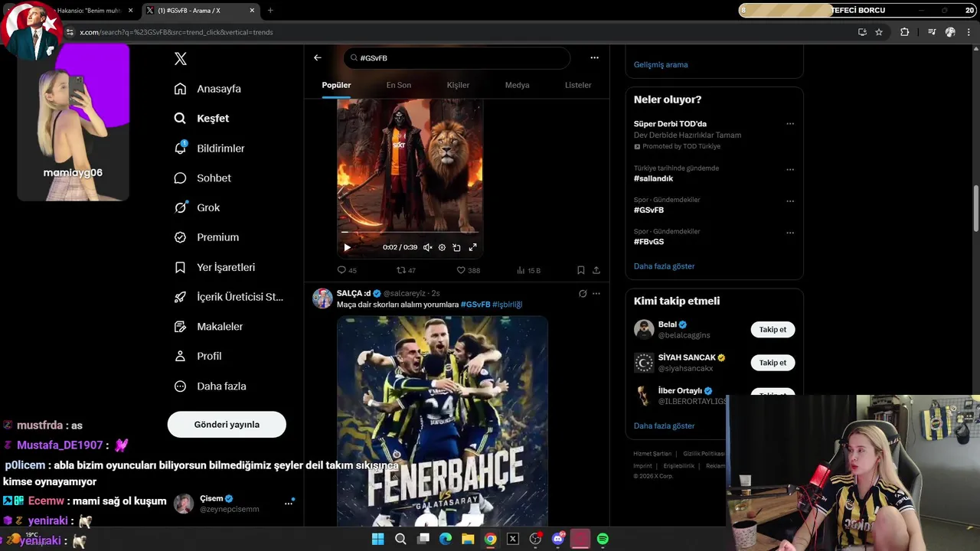Open Chrome three-dot menu
980x551 pixels.
point(969,32)
